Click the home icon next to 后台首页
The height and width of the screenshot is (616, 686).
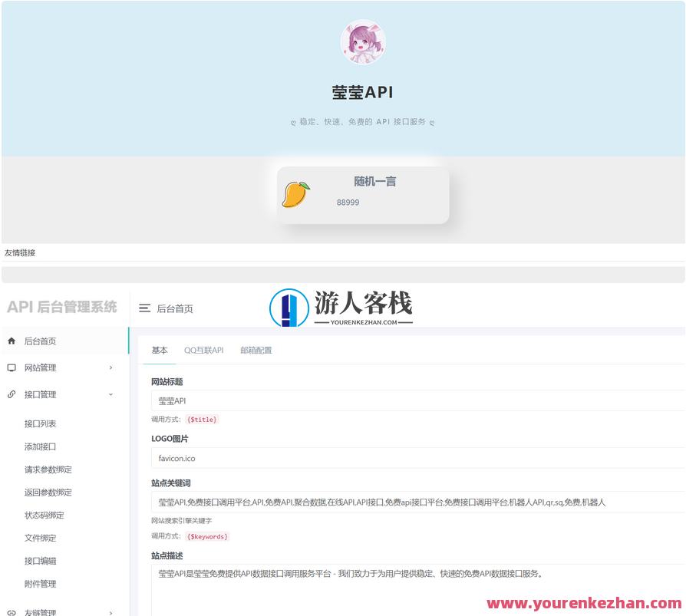[11, 339]
